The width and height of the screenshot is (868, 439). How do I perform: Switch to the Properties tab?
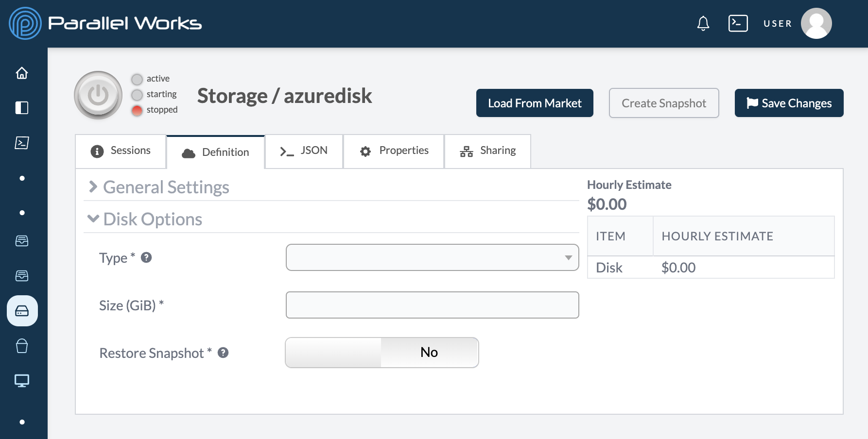[394, 151]
